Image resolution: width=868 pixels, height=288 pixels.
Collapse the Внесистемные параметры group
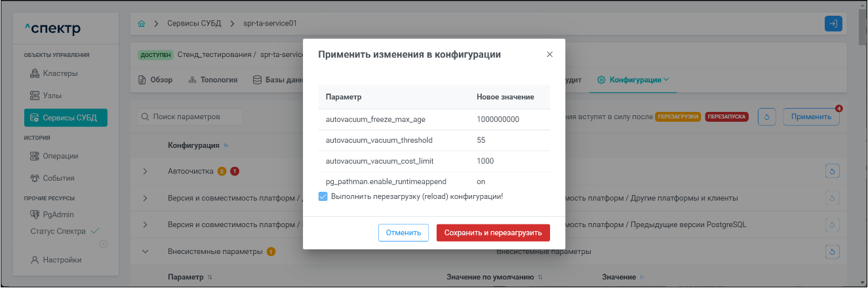pos(145,251)
